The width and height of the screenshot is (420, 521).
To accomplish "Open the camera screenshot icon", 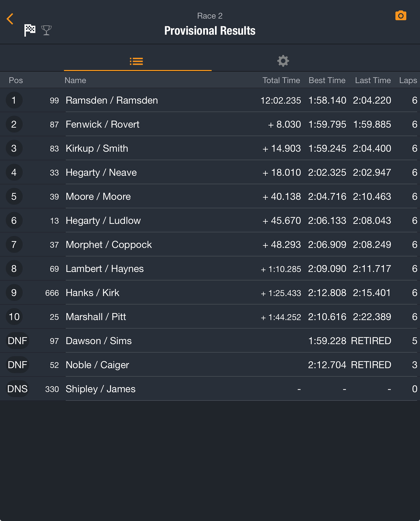I will 401,16.
